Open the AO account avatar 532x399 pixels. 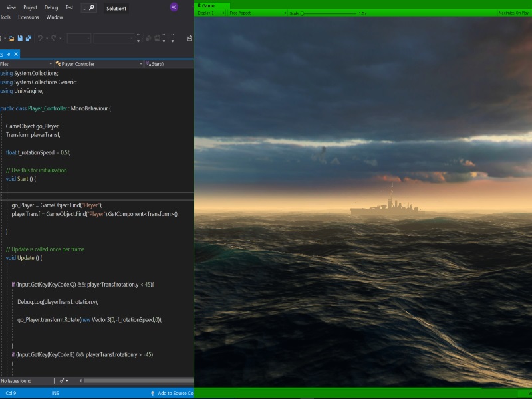coord(174,7)
